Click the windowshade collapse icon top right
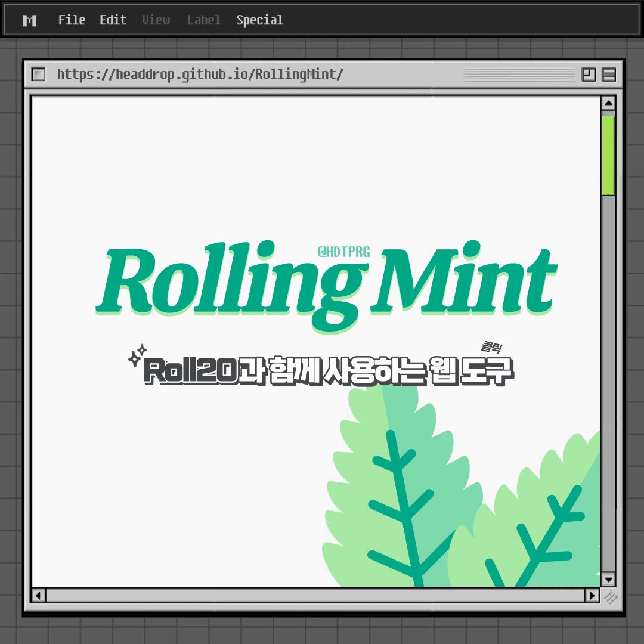 click(609, 74)
